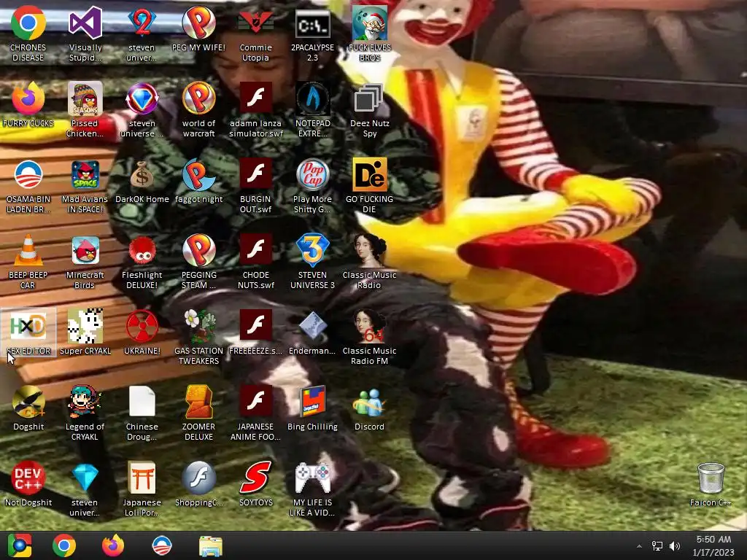Launch NOTEPAD EXTRE... desktop icon
The image size is (747, 560).
click(312, 98)
